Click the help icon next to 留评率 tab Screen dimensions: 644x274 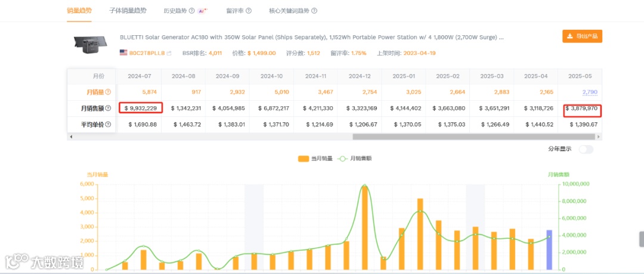click(249, 11)
